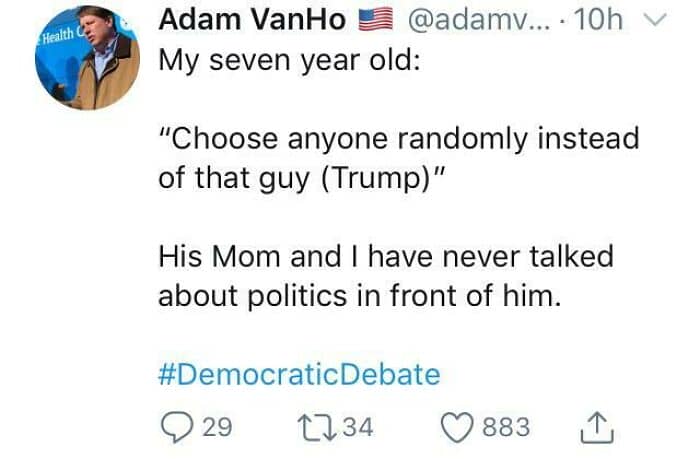Screen dimensions: 700x459
Task: Open the Adam VanHo display name link
Action: click(x=252, y=20)
